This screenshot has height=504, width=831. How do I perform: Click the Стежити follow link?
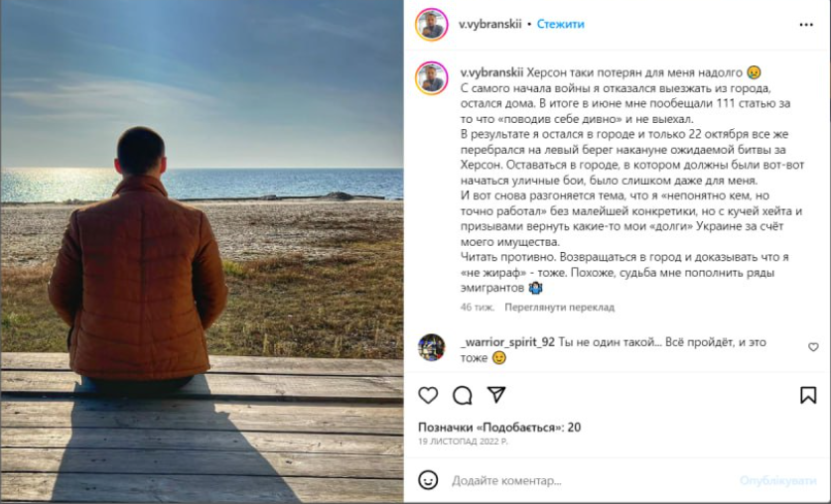[560, 25]
